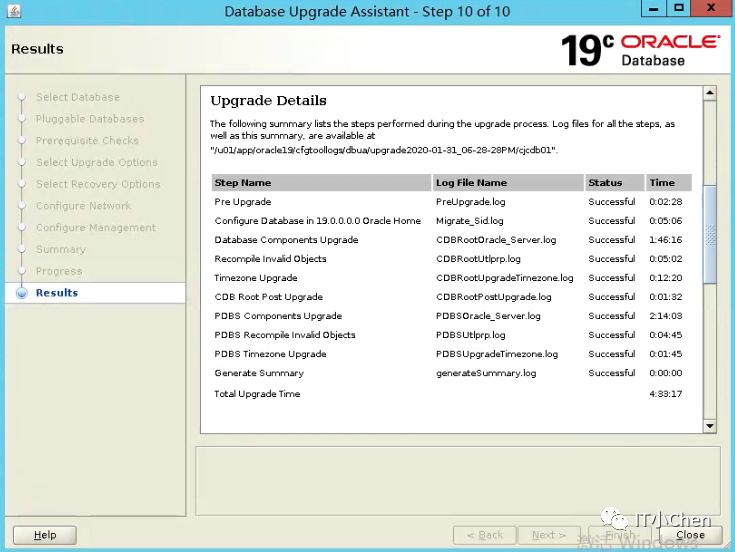Click the Upgrade Details heading
This screenshot has width=735, height=552.
269,101
